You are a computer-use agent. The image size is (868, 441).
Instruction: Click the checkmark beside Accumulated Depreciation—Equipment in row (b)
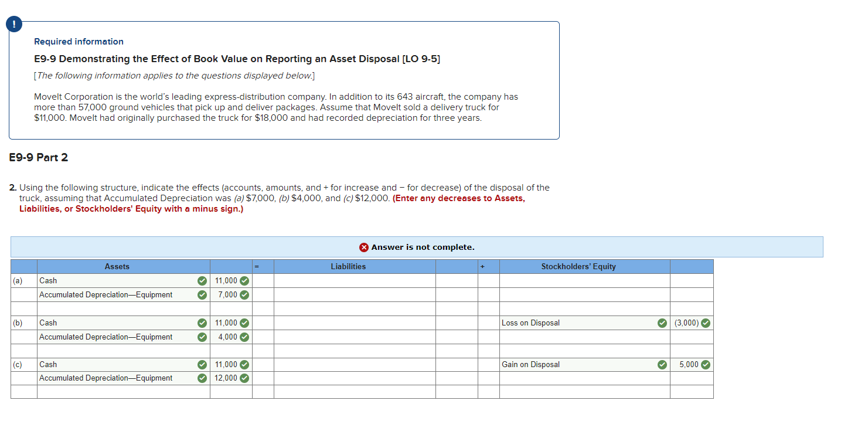tap(202, 337)
